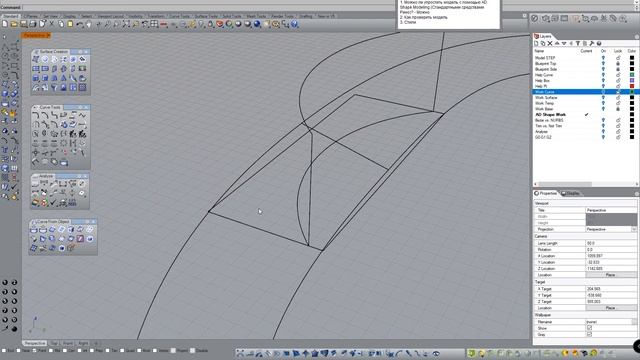Switch to the Front viewport tab
The width and height of the screenshot is (640, 360).
pos(68,344)
